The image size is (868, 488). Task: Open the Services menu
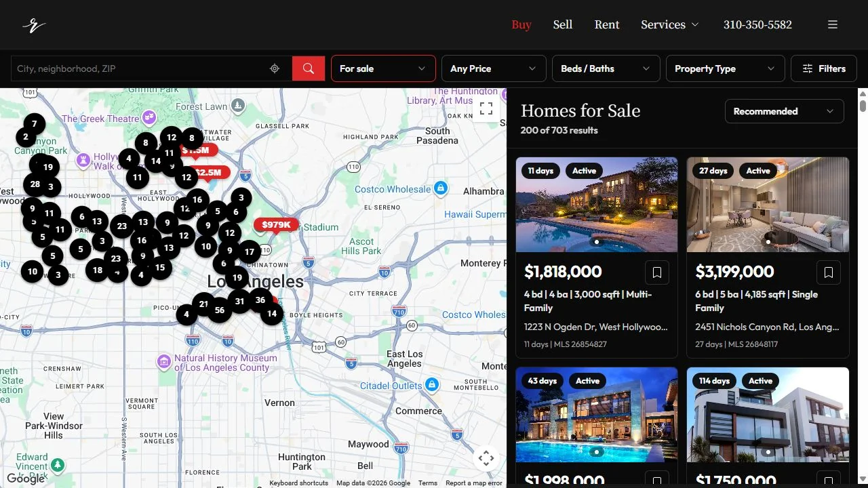coord(669,24)
